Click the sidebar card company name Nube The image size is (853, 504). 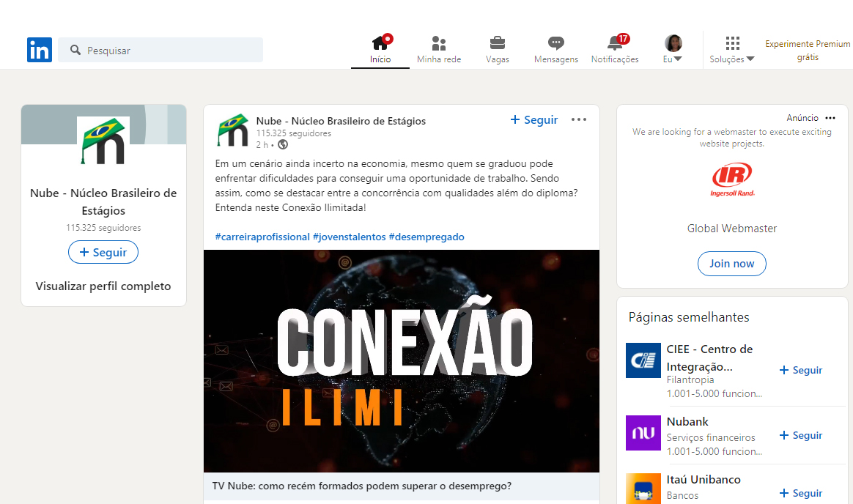103,201
